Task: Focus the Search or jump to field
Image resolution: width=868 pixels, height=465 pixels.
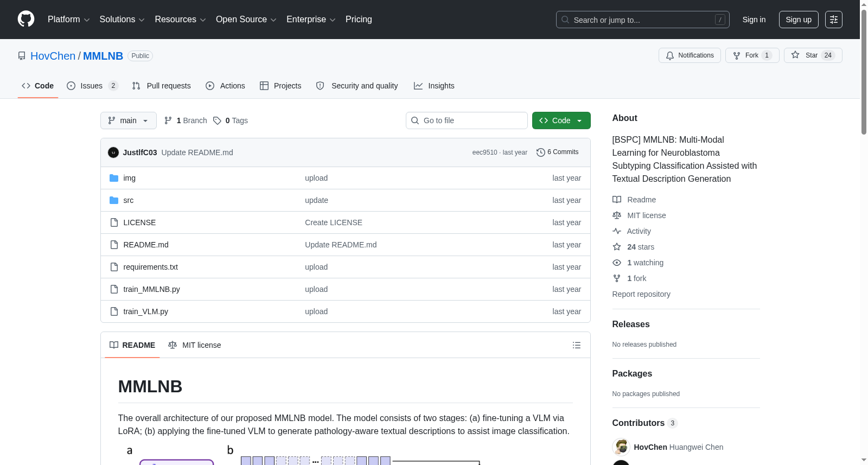Action: tap(643, 20)
